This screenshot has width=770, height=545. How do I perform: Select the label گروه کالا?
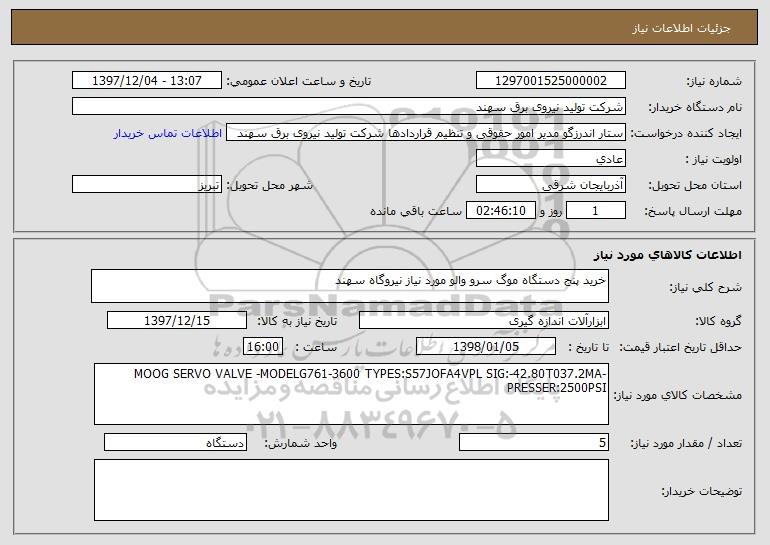point(718,321)
